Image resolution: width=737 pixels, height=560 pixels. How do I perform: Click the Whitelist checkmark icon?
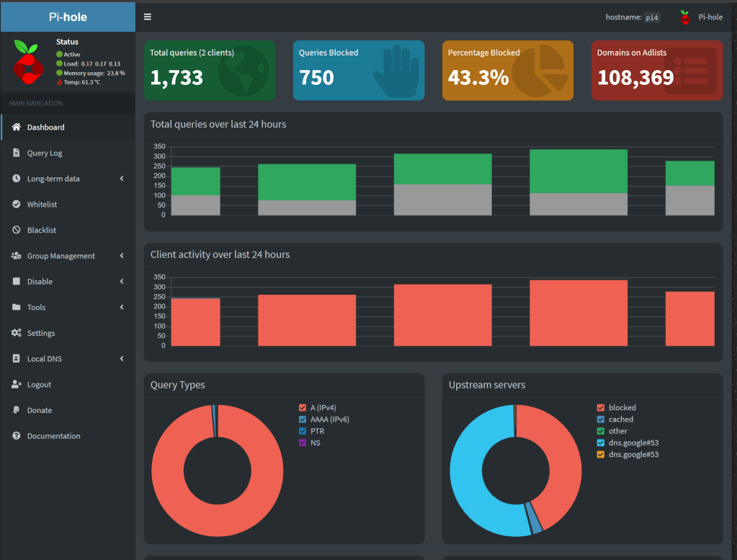click(17, 205)
